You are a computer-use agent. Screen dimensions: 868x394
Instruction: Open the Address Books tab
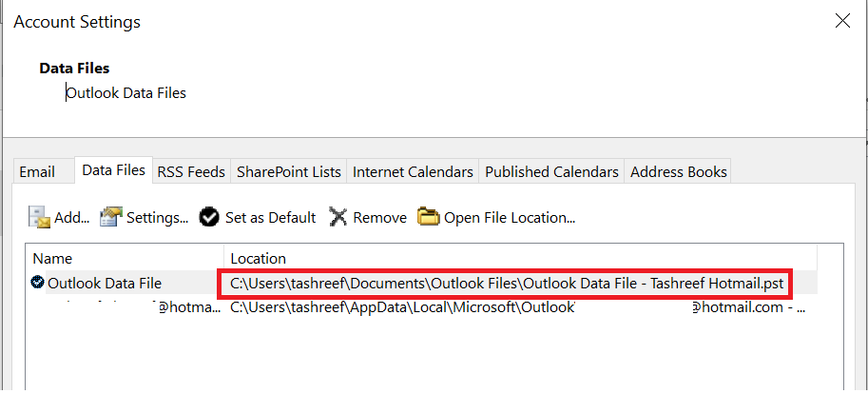click(679, 172)
